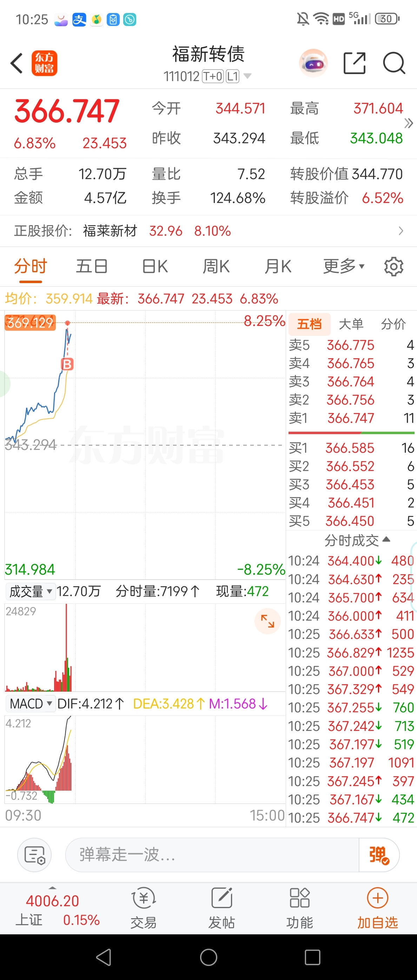The image size is (417, 980).
Task: Tap the back arrow icon
Action: point(17,63)
